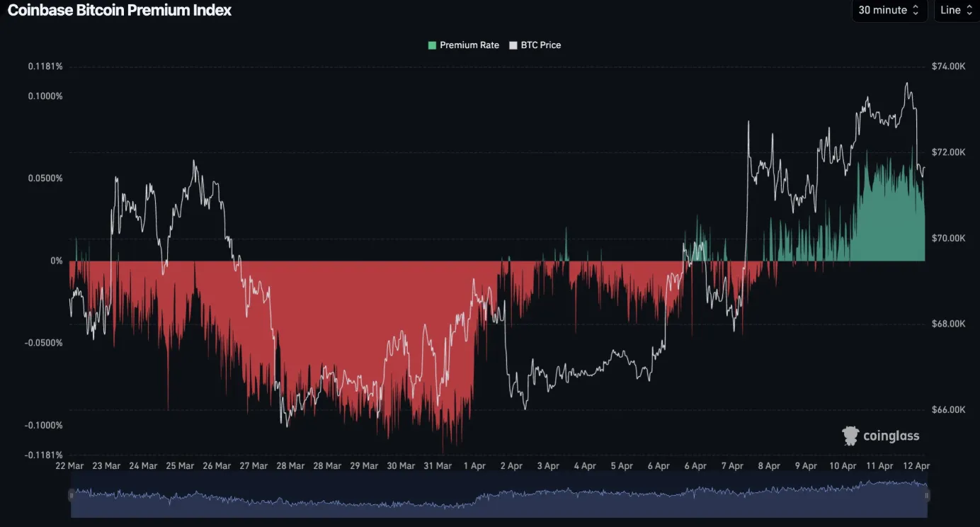The image size is (980, 527).
Task: Open the 30 minute interval dropdown
Action: tap(889, 11)
